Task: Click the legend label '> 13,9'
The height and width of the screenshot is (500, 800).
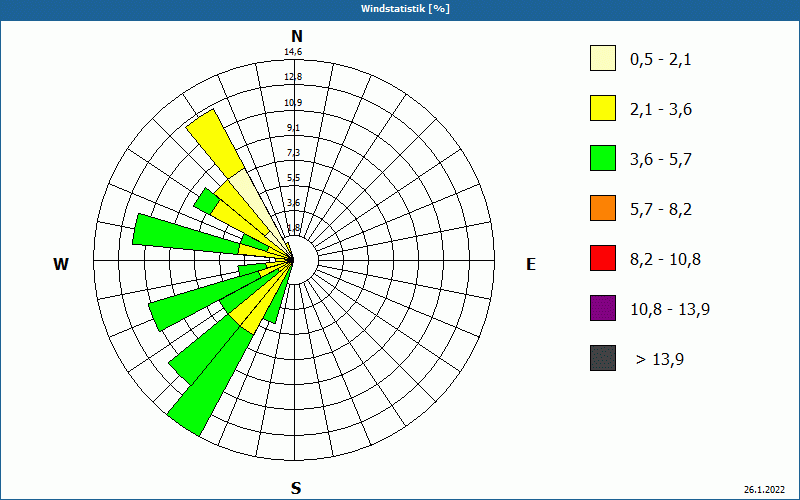Action: tap(660, 360)
